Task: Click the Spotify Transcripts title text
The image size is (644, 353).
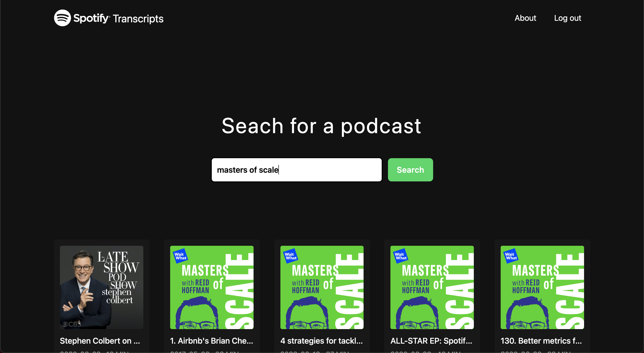Action: pyautogui.click(x=138, y=19)
